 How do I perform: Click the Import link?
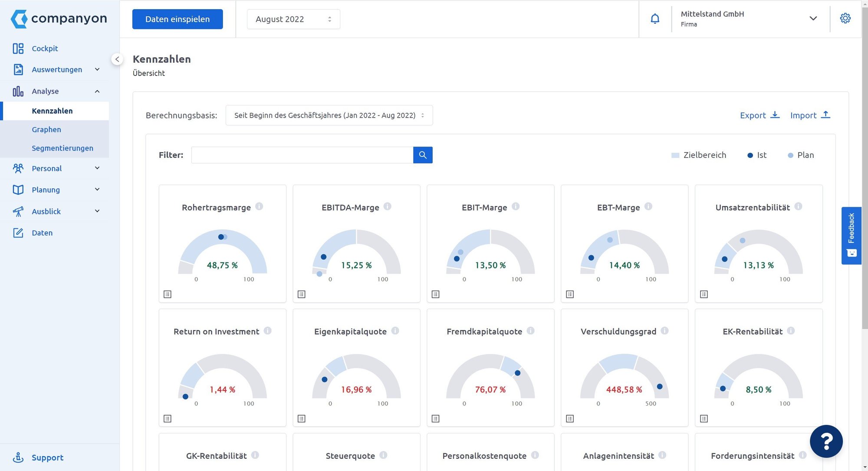tap(810, 115)
